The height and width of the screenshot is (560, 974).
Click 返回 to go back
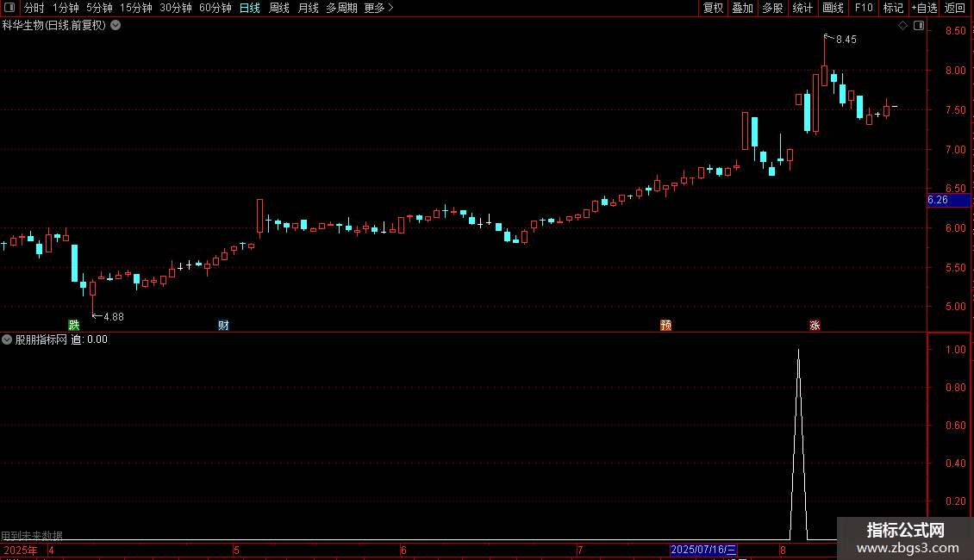coord(955,8)
